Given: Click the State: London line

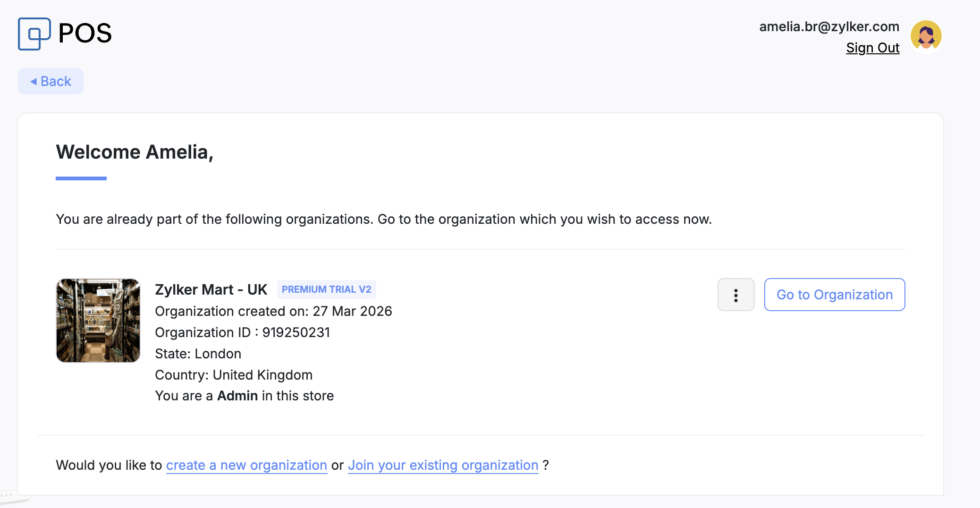Looking at the screenshot, I should 198,354.
